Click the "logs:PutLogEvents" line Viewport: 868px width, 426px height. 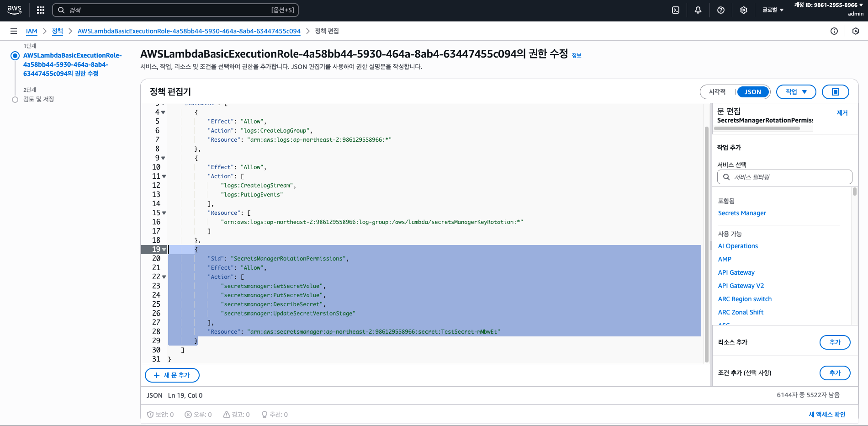(252, 195)
